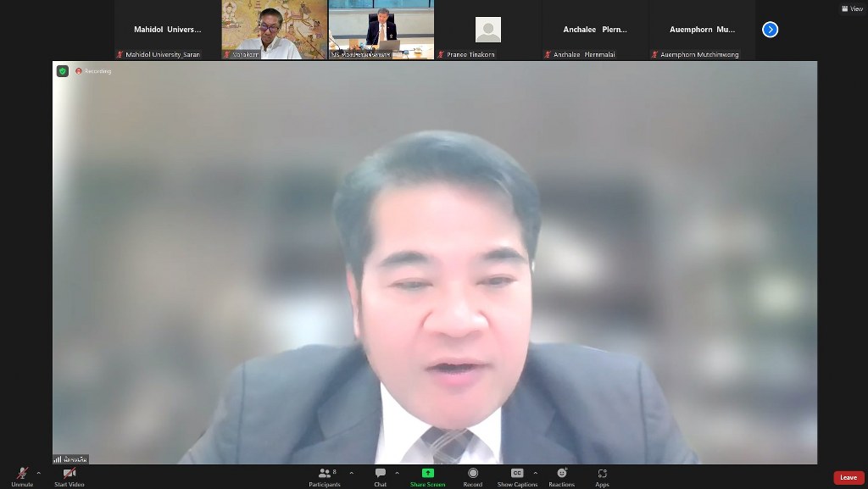
Task: Open the Apps panel
Action: coord(602,475)
